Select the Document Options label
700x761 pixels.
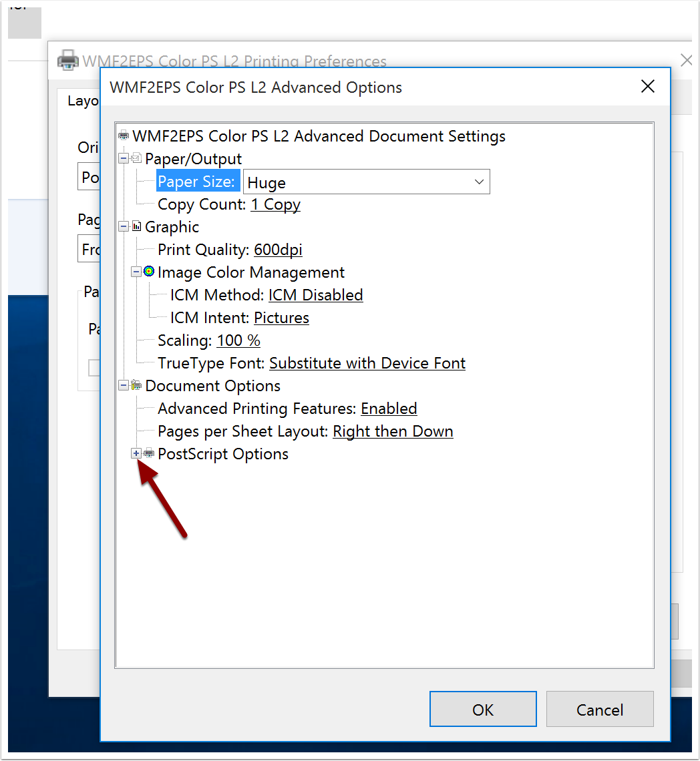click(x=213, y=386)
